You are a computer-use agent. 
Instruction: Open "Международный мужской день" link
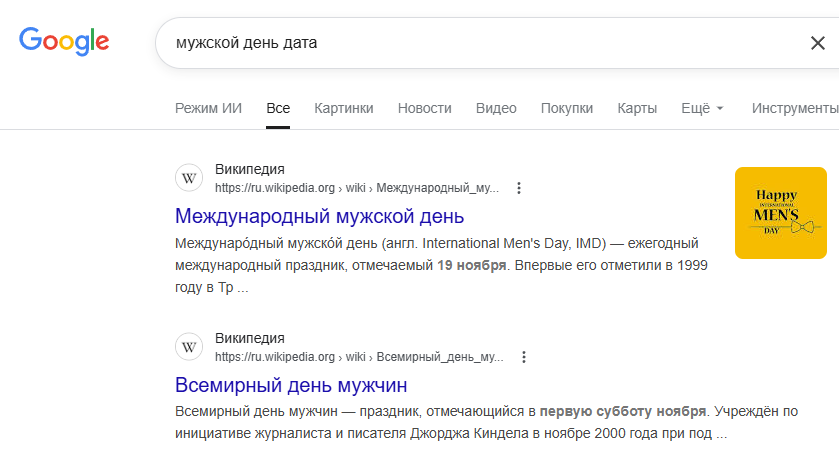tap(319, 216)
